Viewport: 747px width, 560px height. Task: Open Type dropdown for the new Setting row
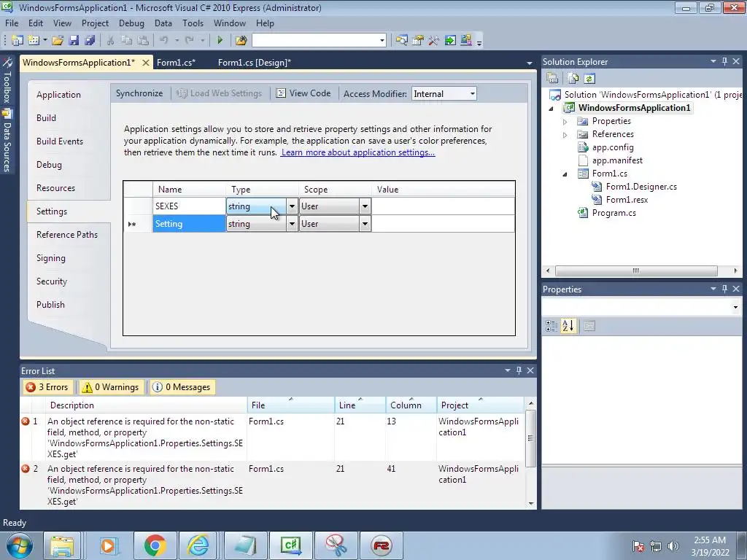(292, 224)
